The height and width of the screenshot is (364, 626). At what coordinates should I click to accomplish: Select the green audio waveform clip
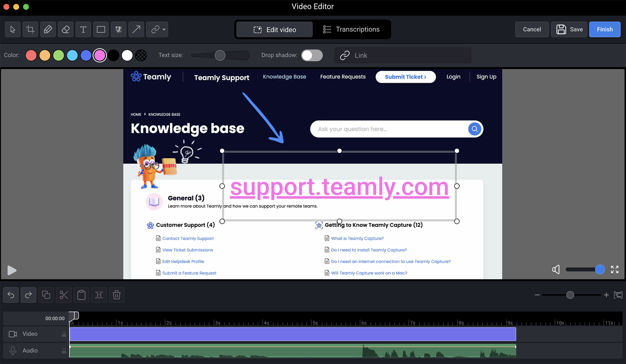[293, 351]
